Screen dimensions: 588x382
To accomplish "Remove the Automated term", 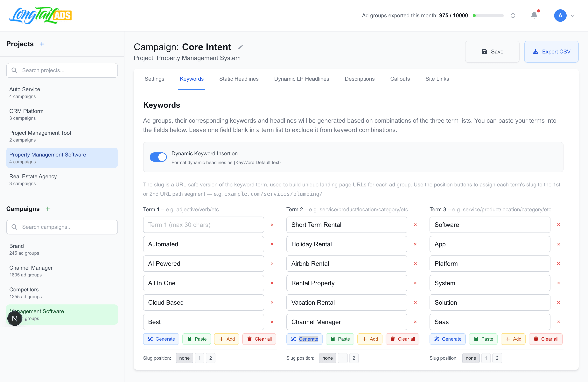I will click(272, 244).
